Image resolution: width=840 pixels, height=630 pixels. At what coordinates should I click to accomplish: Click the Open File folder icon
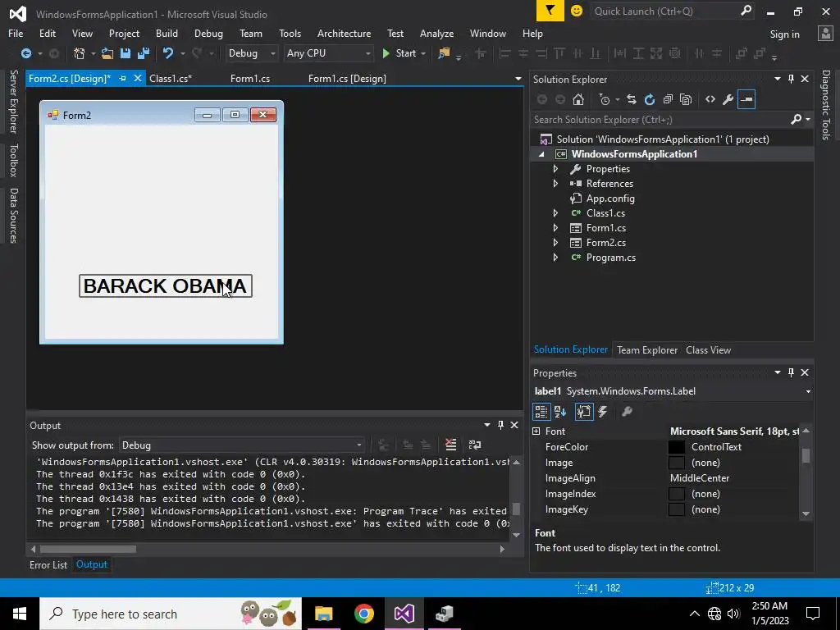107,53
